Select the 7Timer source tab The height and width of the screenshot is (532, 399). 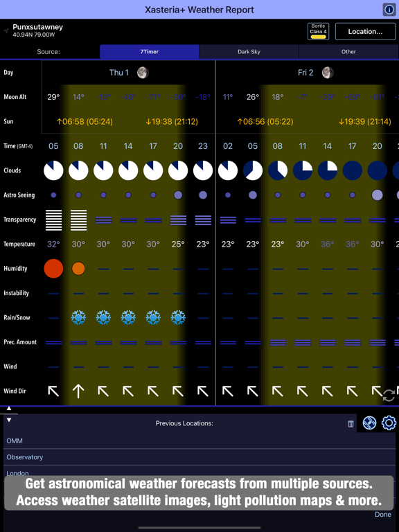click(x=150, y=52)
